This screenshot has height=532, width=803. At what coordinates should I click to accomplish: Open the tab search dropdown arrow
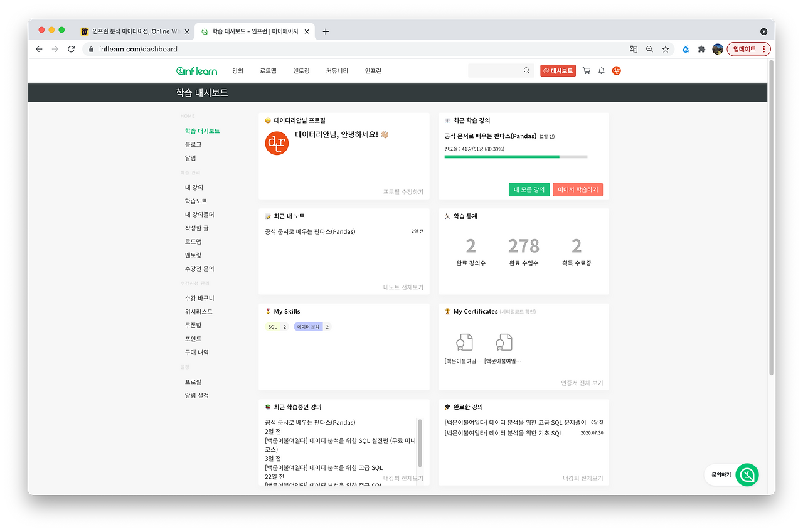click(x=763, y=31)
